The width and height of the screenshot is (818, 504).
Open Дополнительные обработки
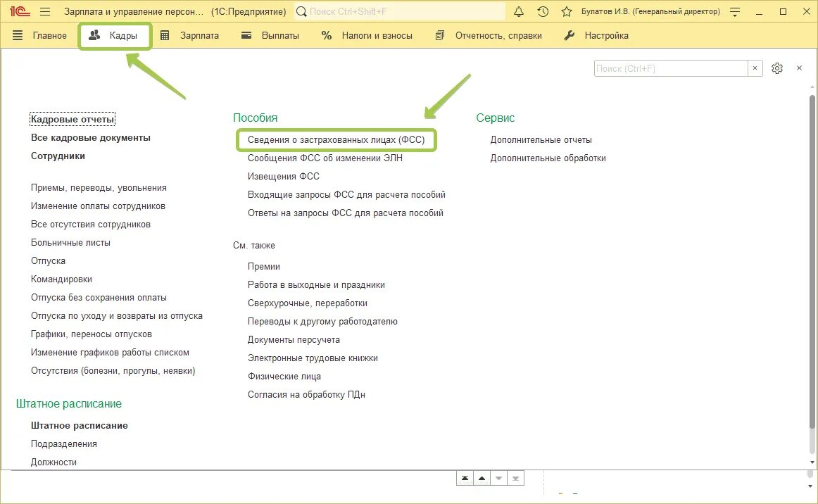pos(548,158)
